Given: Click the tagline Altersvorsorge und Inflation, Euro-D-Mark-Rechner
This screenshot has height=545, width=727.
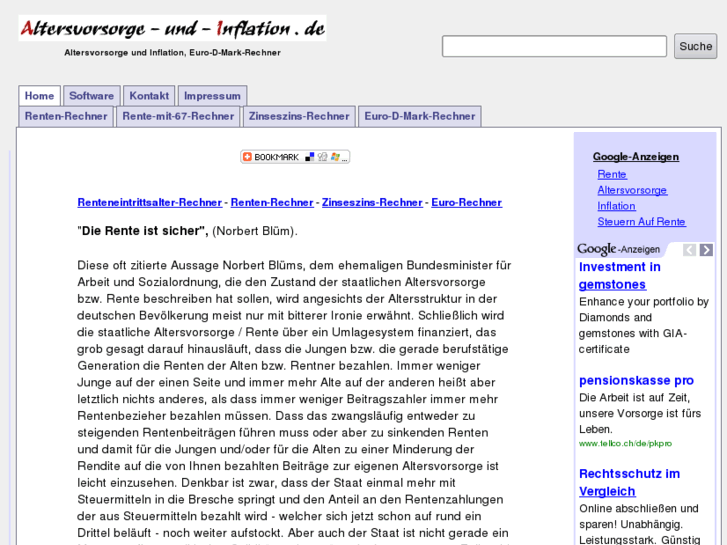Looking at the screenshot, I should point(172,52).
